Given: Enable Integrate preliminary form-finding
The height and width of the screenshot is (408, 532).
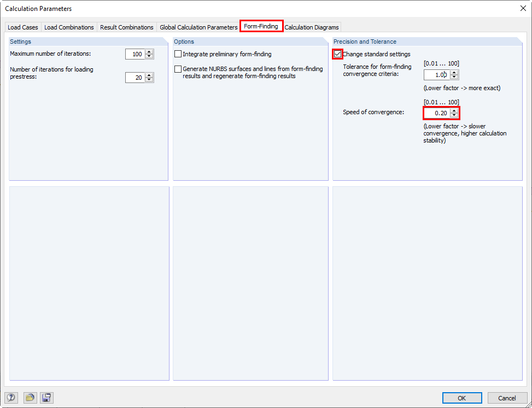Looking at the screenshot, I should click(178, 54).
